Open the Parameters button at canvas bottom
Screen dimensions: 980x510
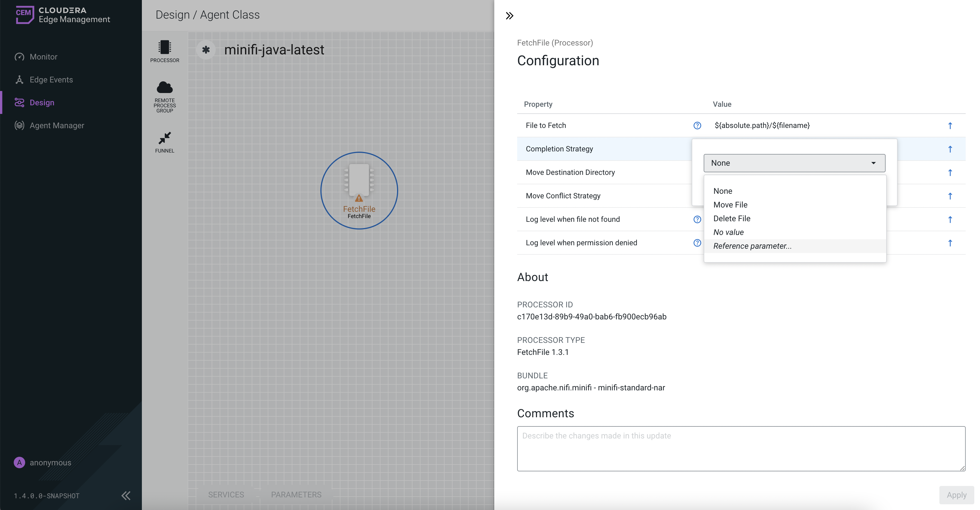pyautogui.click(x=296, y=494)
